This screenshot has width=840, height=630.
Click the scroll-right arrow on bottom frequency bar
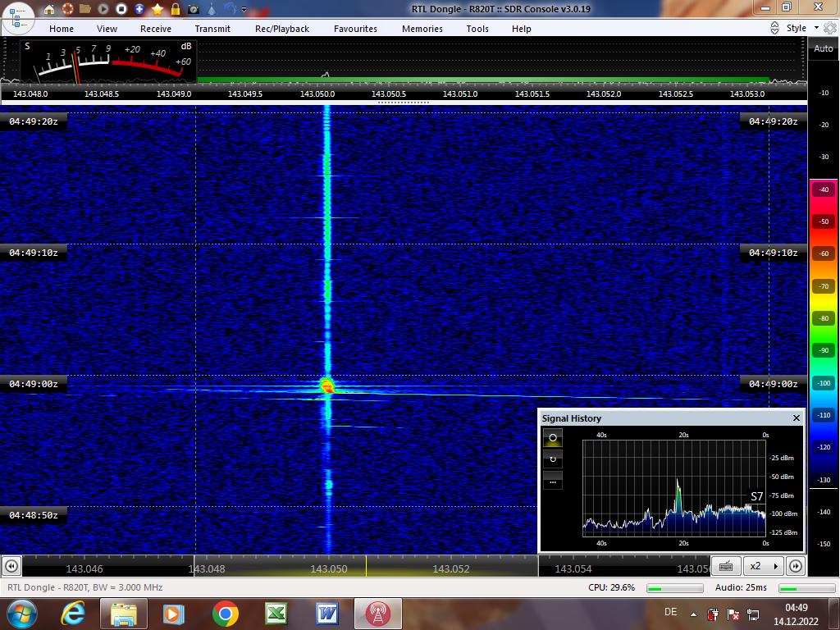click(x=796, y=566)
